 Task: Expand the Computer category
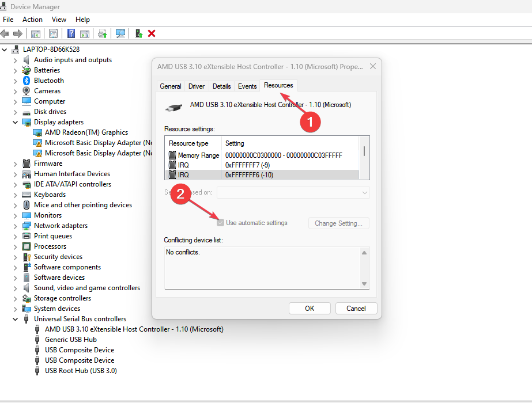15,102
